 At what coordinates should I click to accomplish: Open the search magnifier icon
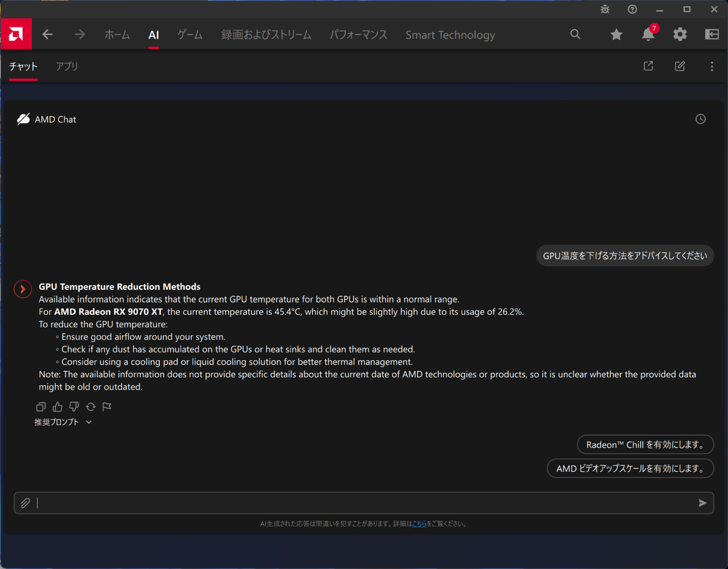coord(575,35)
